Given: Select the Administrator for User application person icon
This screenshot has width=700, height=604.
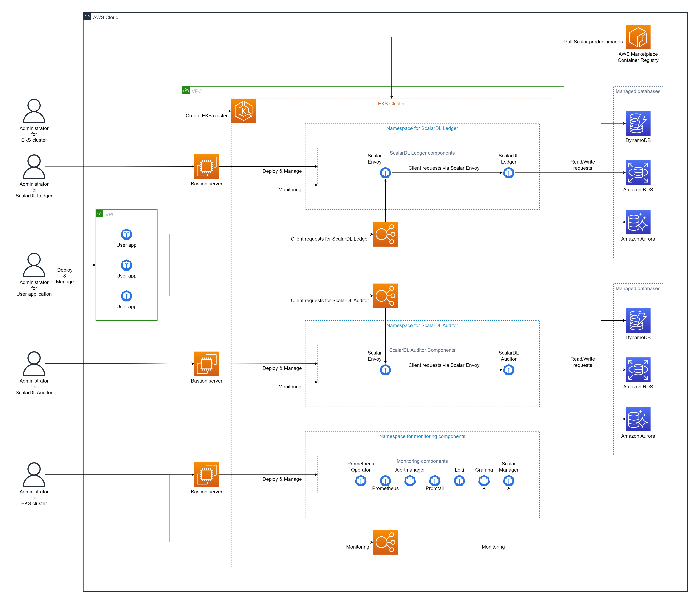Looking at the screenshot, I should pyautogui.click(x=34, y=265).
